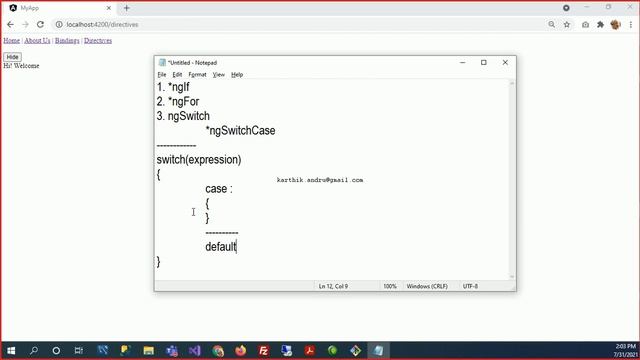
Task: Open Adobe Acrobat taskbar icon
Action: [x=310, y=351]
